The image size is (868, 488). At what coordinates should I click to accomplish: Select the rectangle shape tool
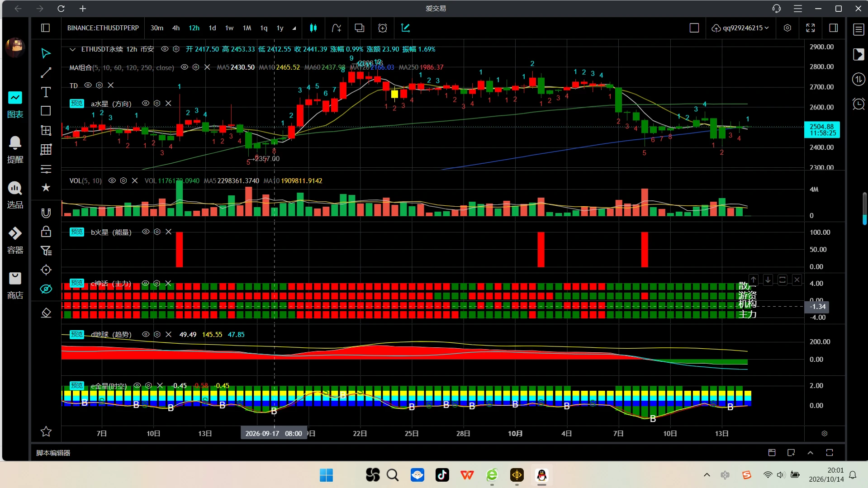click(46, 111)
